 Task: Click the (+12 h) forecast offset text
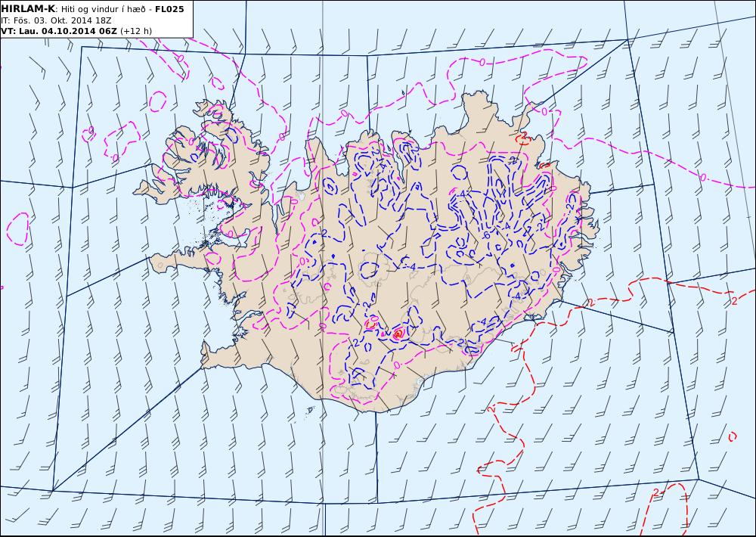[136, 31]
